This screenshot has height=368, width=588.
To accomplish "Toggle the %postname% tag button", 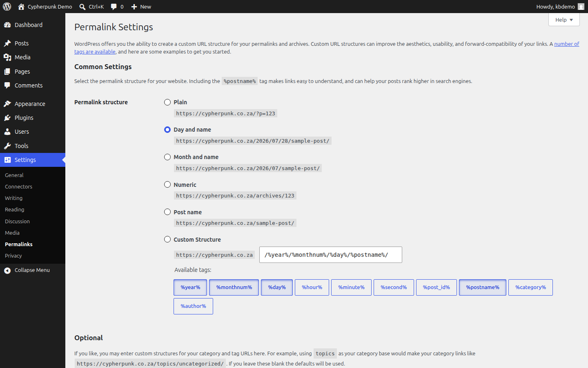I will click(483, 287).
